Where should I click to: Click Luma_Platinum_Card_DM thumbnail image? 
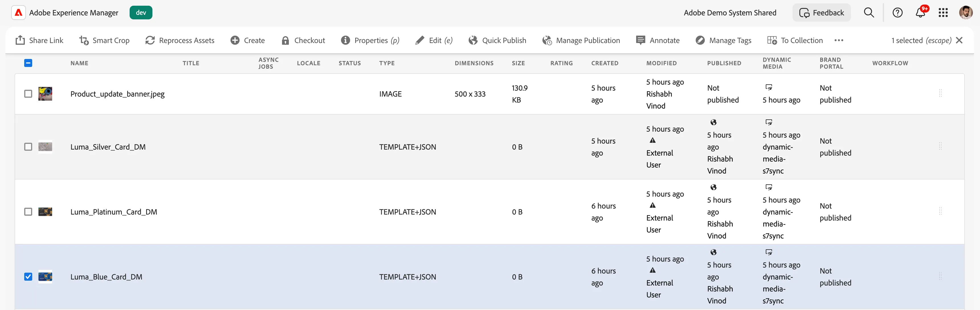(x=45, y=211)
